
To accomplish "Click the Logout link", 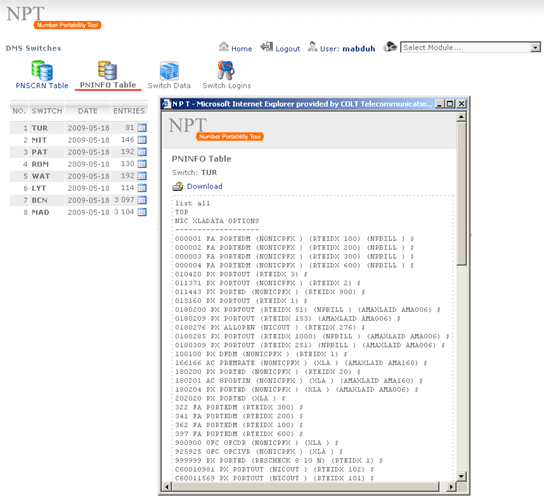I will 288,49.
